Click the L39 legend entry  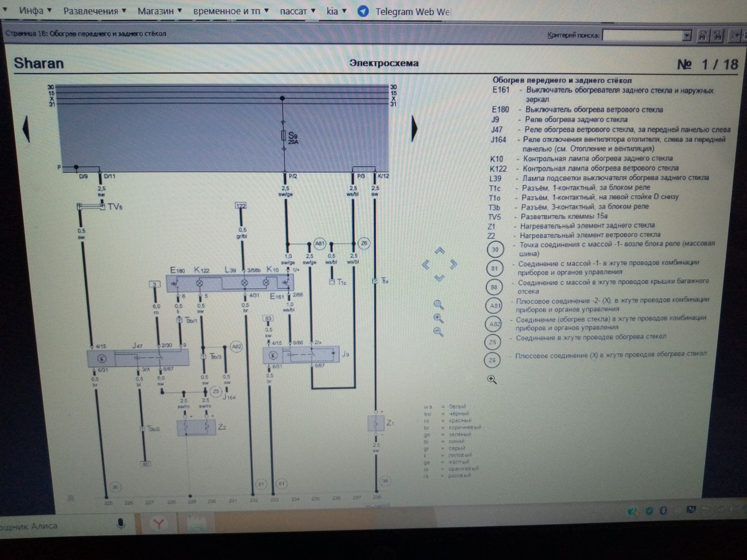click(x=599, y=178)
